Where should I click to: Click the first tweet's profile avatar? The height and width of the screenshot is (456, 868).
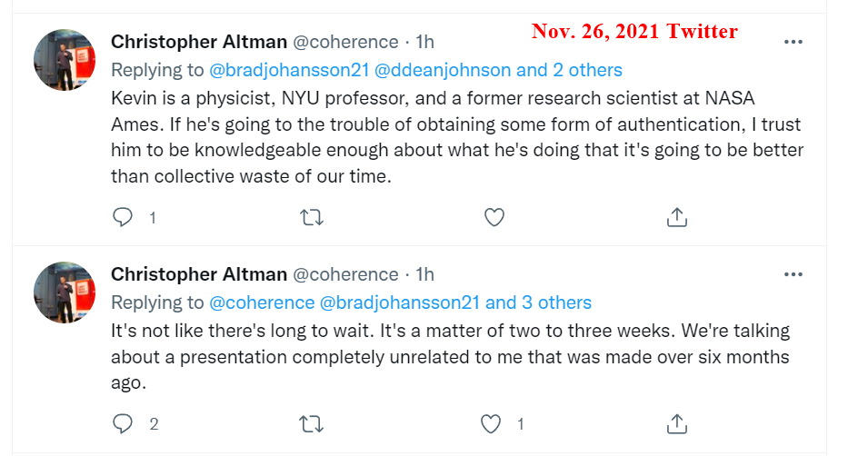tap(65, 60)
